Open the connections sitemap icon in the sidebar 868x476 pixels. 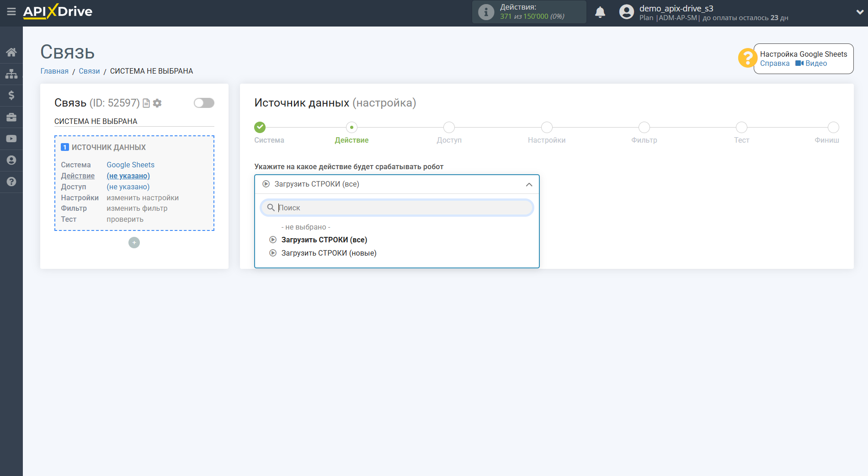click(x=11, y=74)
